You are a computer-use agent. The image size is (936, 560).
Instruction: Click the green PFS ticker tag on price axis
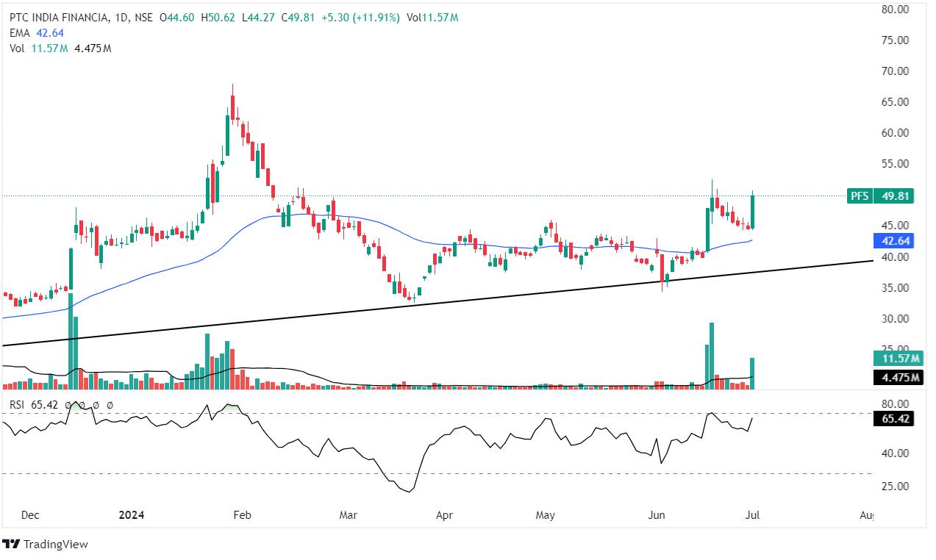pyautogui.click(x=858, y=195)
